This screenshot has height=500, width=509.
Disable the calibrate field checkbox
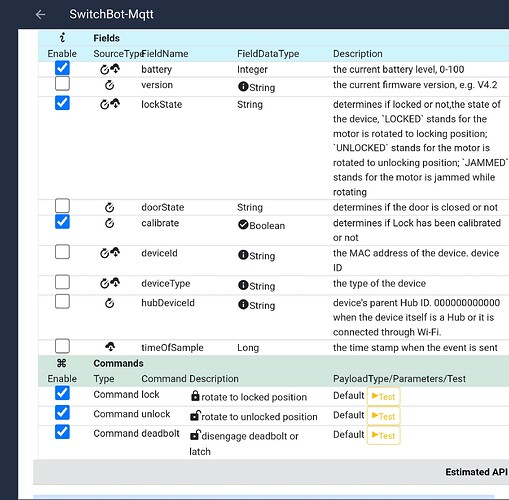pos(62,221)
